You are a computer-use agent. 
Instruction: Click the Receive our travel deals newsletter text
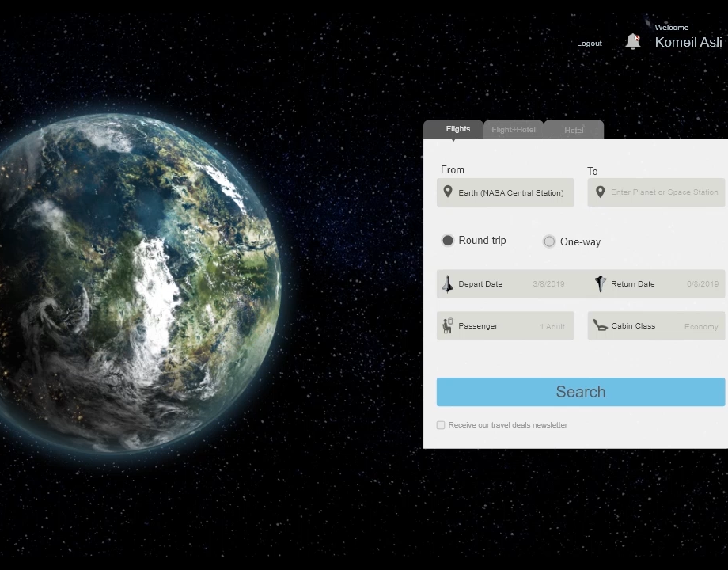tap(508, 425)
